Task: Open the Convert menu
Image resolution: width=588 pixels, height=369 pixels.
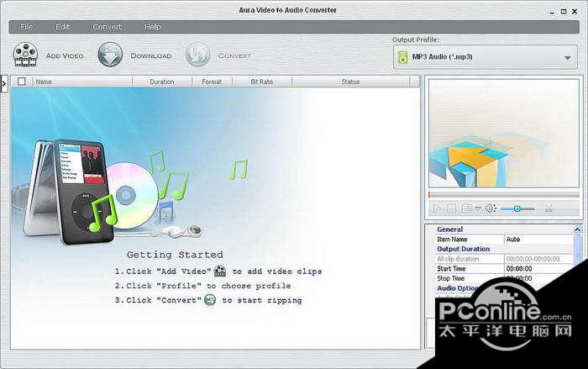Action: pos(108,27)
